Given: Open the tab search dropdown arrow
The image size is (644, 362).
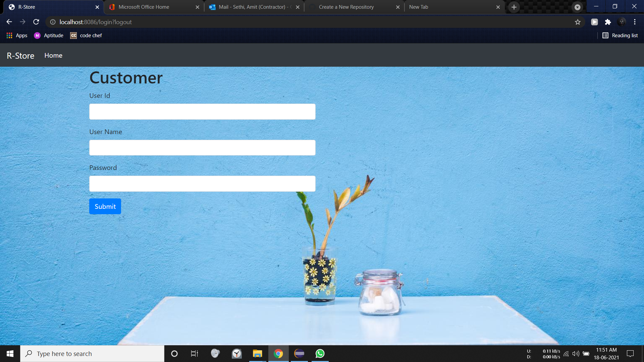Looking at the screenshot, I should 577,7.
